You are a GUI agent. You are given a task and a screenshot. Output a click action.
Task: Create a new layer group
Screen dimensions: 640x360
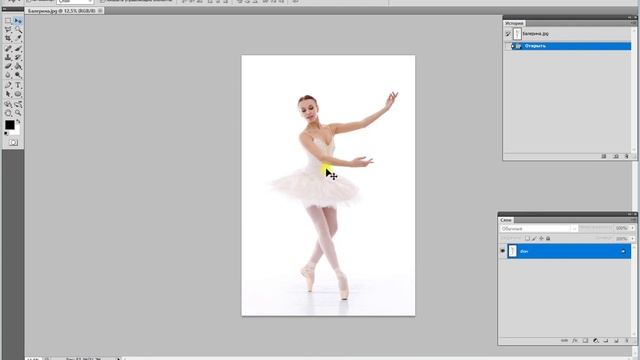pos(606,340)
